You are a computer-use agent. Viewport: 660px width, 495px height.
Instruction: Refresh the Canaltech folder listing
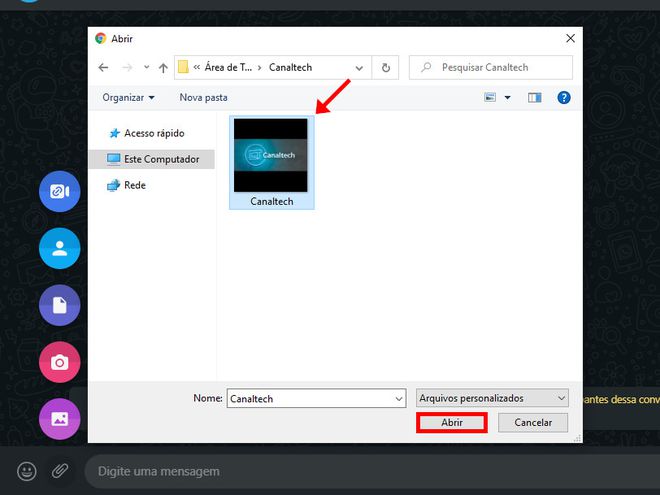click(386, 67)
